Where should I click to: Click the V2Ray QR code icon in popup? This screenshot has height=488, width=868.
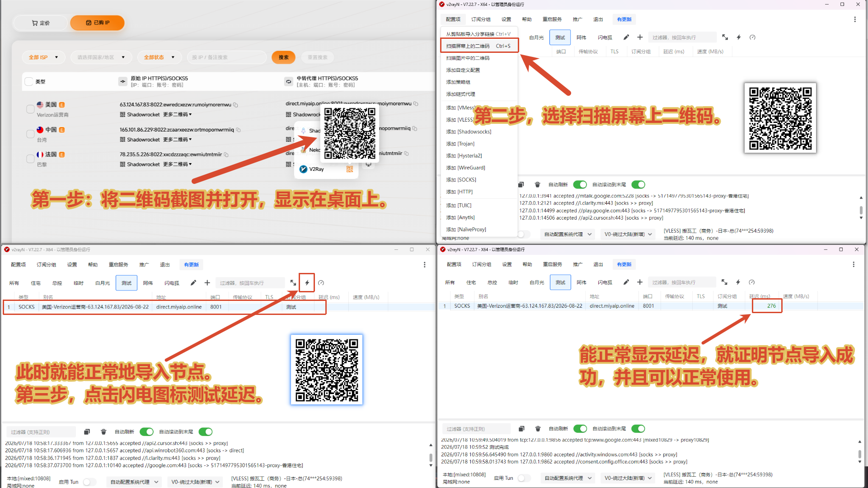(x=349, y=169)
